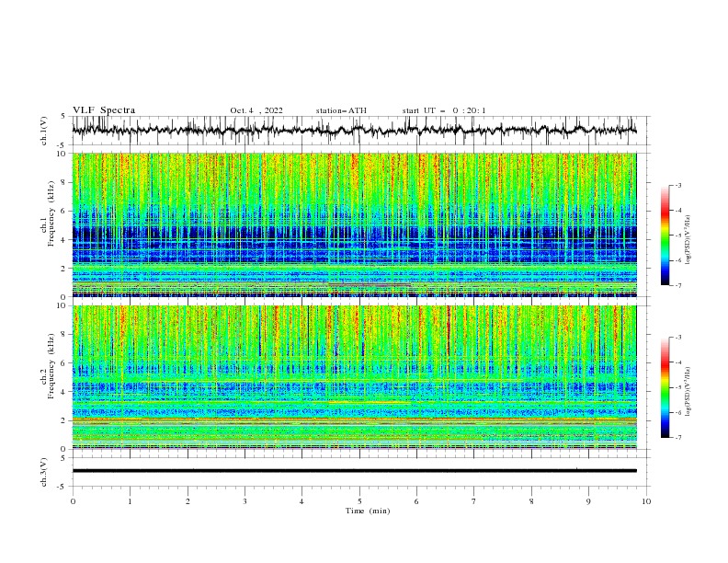Select the "start UT = 0 :20: 1" text
The image size is (728, 563).
444,110
